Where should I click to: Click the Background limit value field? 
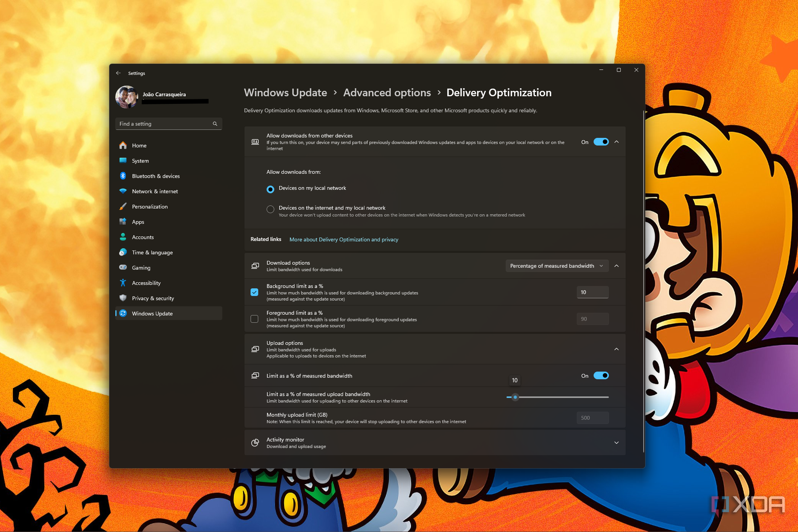592,292
